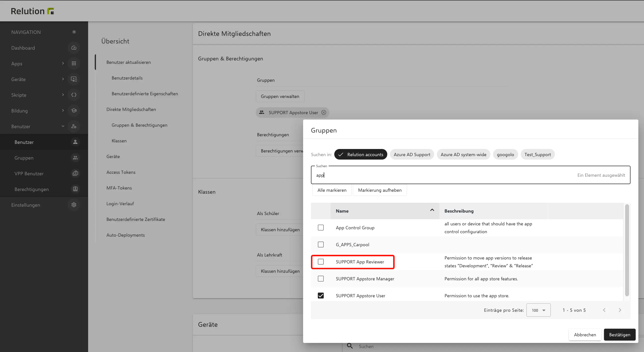The image size is (644, 352).
Task: Toggle the Test_Support filter chip
Action: click(x=537, y=154)
